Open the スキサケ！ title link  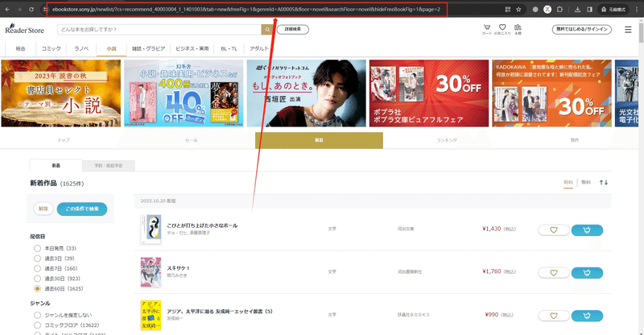click(178, 268)
